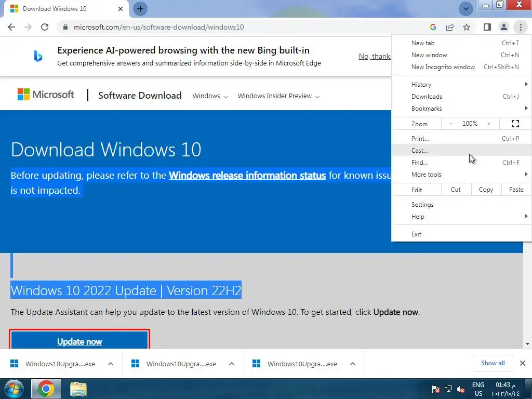Open Windows release information status link
The width and height of the screenshot is (532, 399).
pyautogui.click(x=247, y=176)
